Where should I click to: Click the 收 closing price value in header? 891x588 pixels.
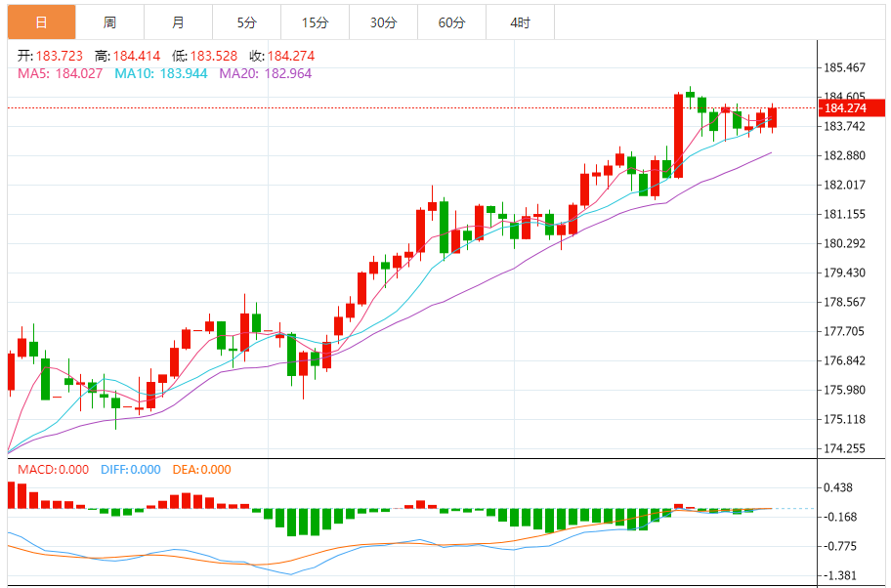coord(291,56)
